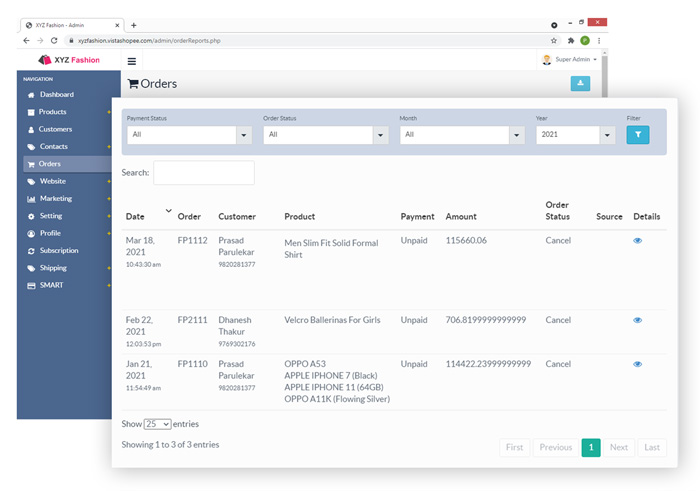Viewport: 700px width, 491px height.
Task: Click customer name Dhanesh Thakur
Action: point(235,326)
